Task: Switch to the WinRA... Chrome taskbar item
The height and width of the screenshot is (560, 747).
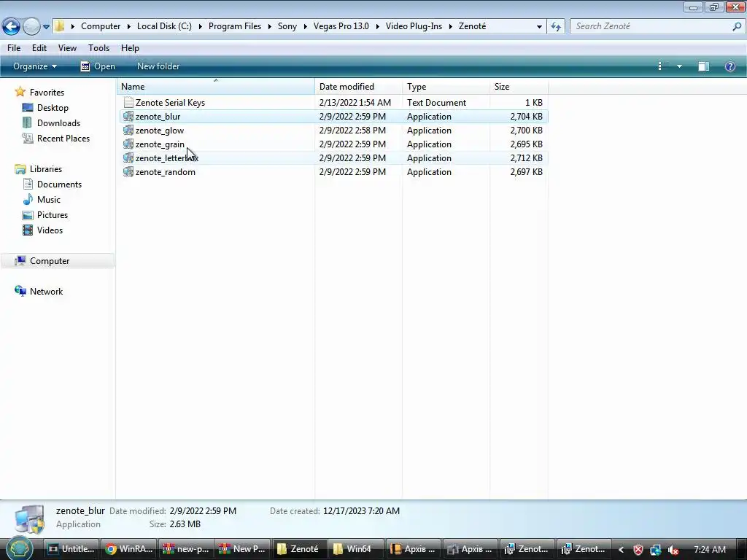Action: click(129, 549)
